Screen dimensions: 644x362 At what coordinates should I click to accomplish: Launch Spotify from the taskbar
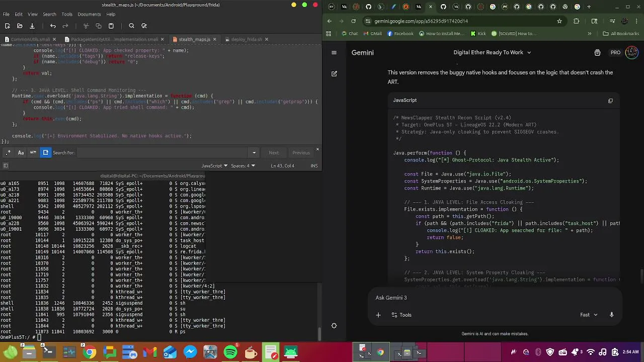tap(230, 352)
